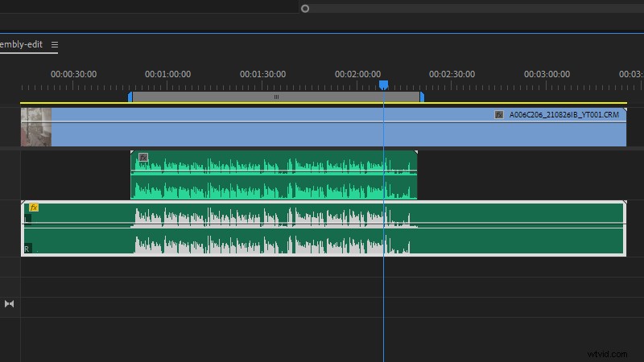Click the 00:01:30:00 mark on the time ruler
The height and width of the screenshot is (362, 644).
pyautogui.click(x=262, y=74)
